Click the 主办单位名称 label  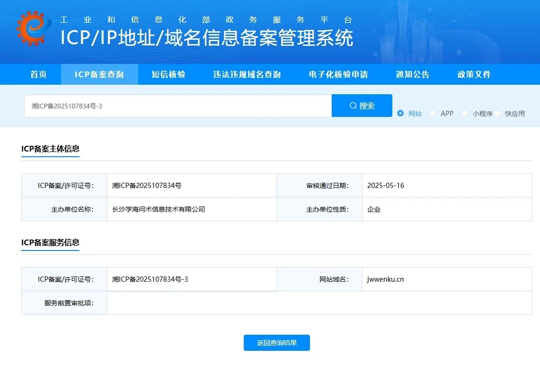coord(72,209)
